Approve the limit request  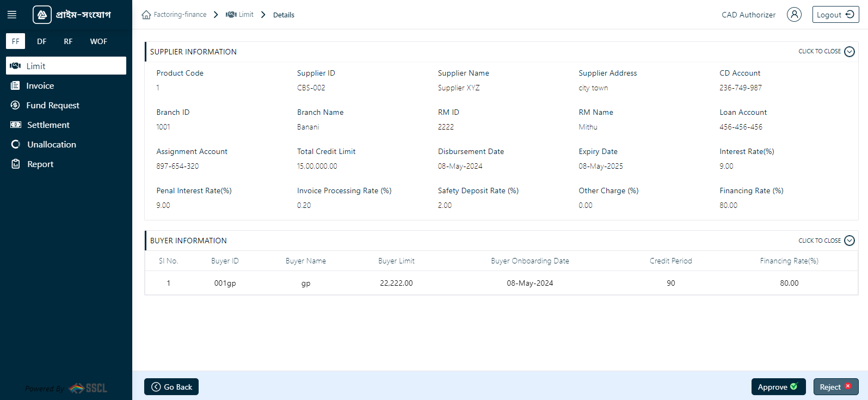click(778, 387)
